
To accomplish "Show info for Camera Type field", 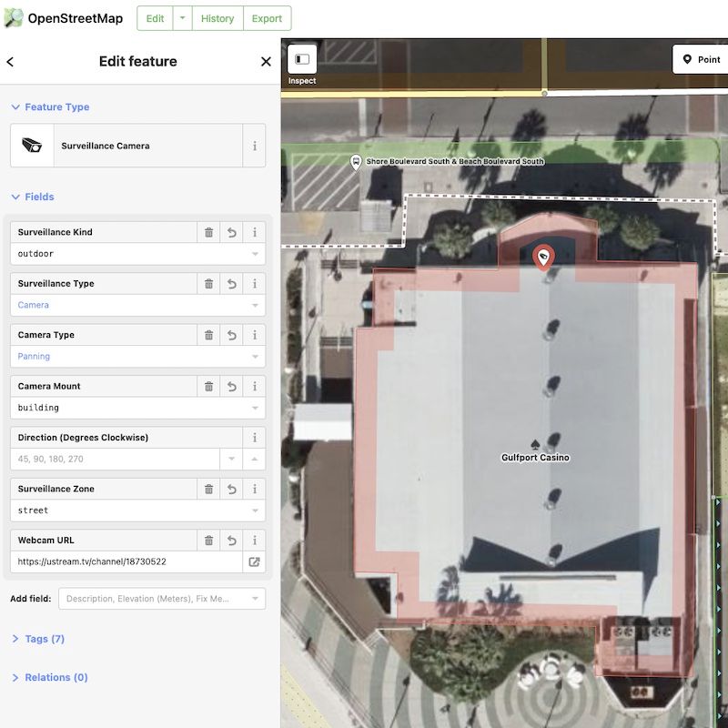I will [255, 335].
